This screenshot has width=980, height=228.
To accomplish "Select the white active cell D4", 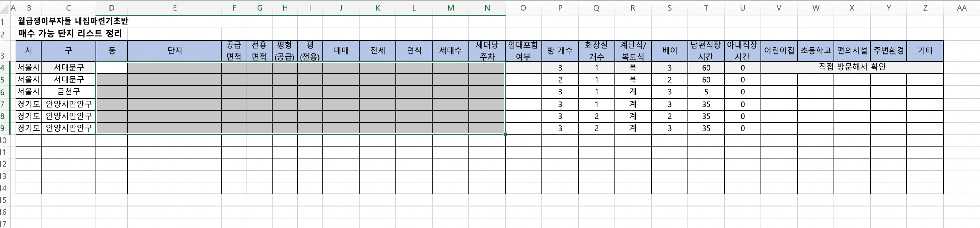I will click(x=112, y=68).
